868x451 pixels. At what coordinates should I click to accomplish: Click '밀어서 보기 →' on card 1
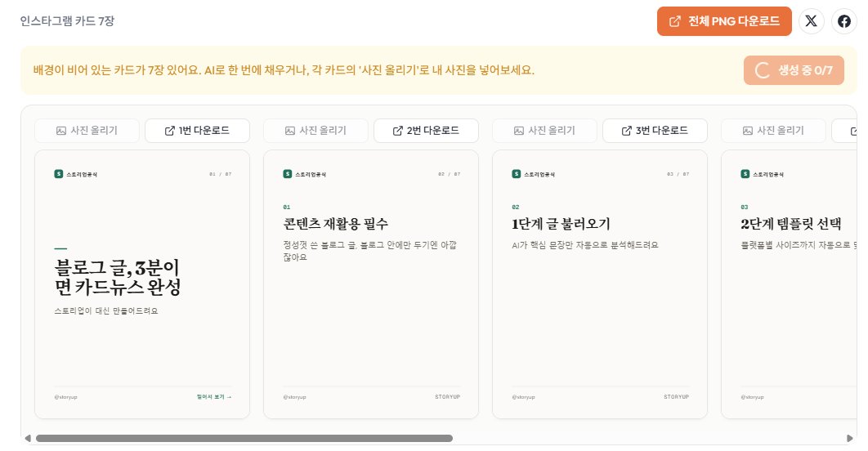click(x=214, y=397)
